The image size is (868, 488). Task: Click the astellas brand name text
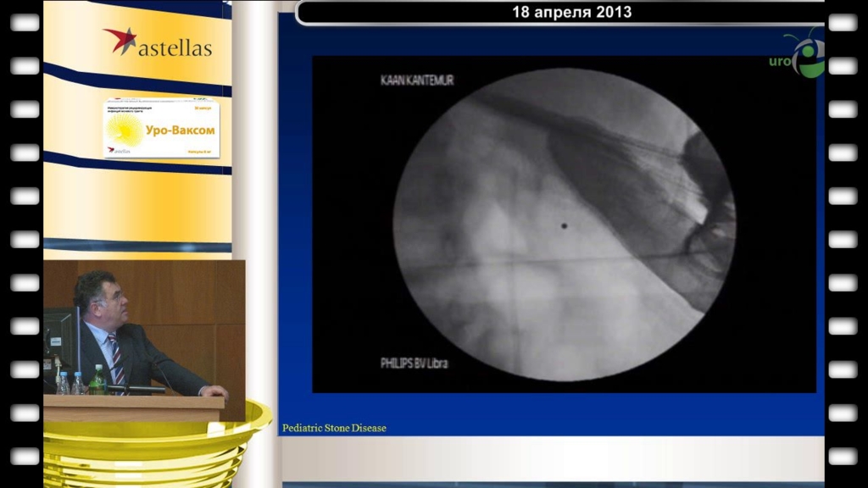click(176, 48)
